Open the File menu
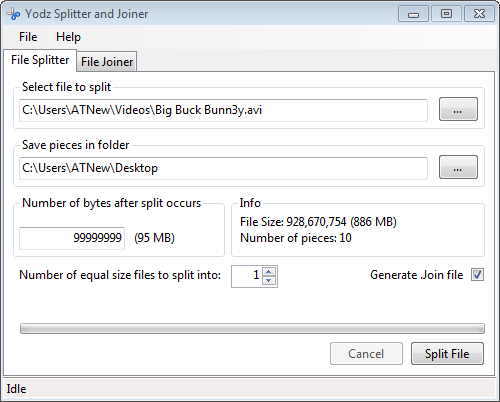500x402 pixels. pyautogui.click(x=28, y=37)
